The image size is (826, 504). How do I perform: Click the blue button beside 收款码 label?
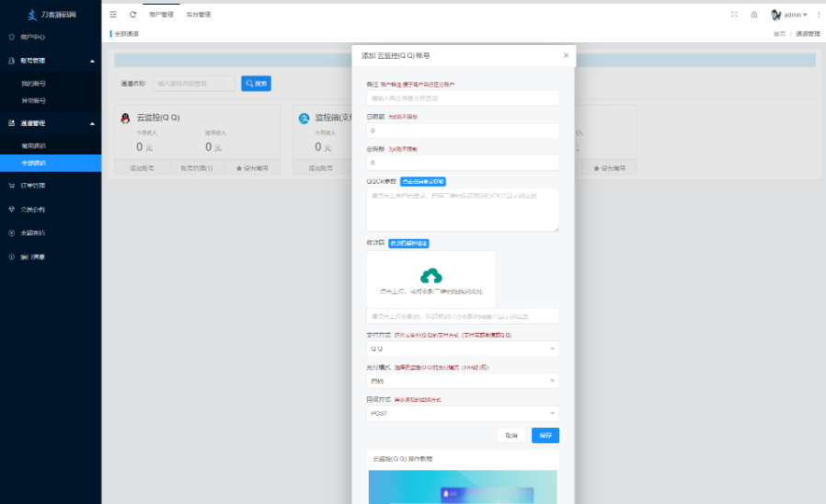click(x=408, y=244)
